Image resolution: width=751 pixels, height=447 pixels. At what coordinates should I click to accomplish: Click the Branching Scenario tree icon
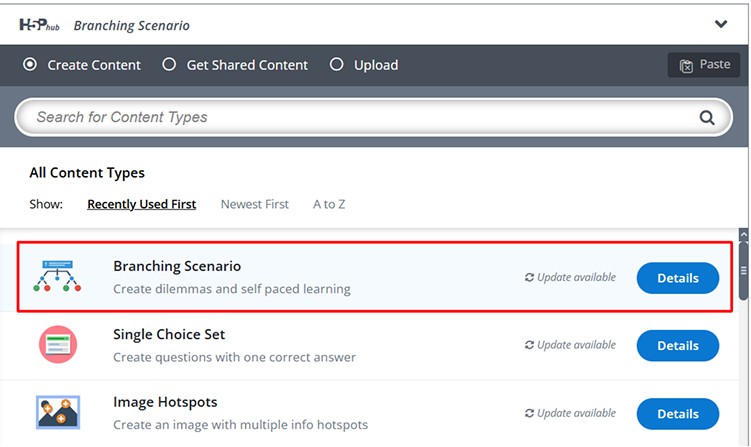[x=57, y=276]
